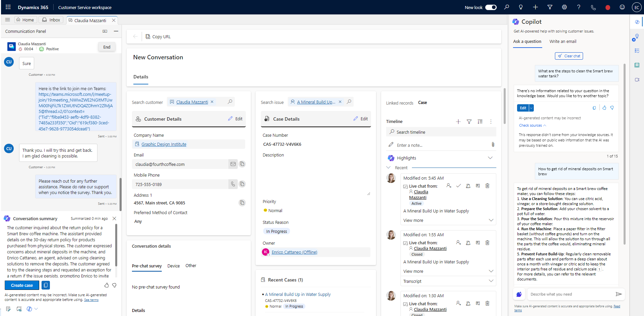Open the phone dialer in the top bar
This screenshot has height=316, width=644.
pyautogui.click(x=593, y=7)
